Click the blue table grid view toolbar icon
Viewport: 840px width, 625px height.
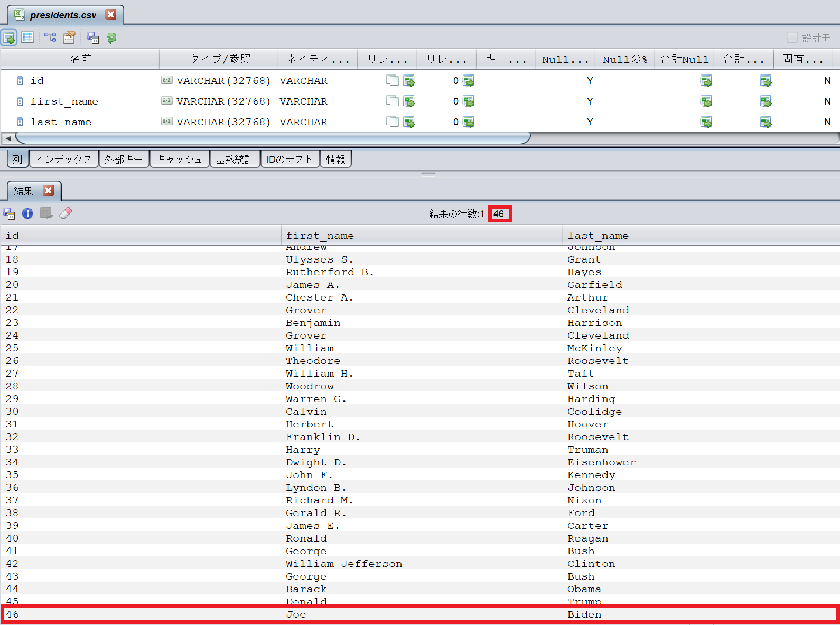pyautogui.click(x=27, y=38)
